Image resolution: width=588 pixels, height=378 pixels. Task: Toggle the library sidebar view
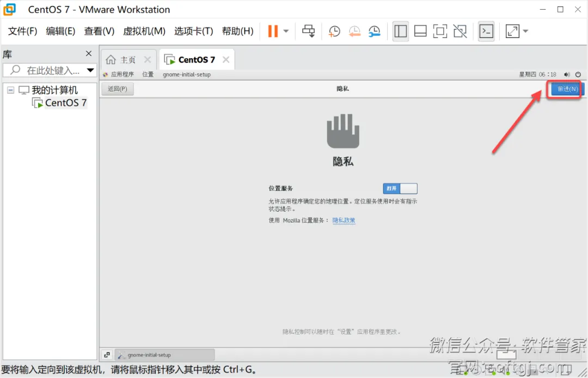[401, 31]
